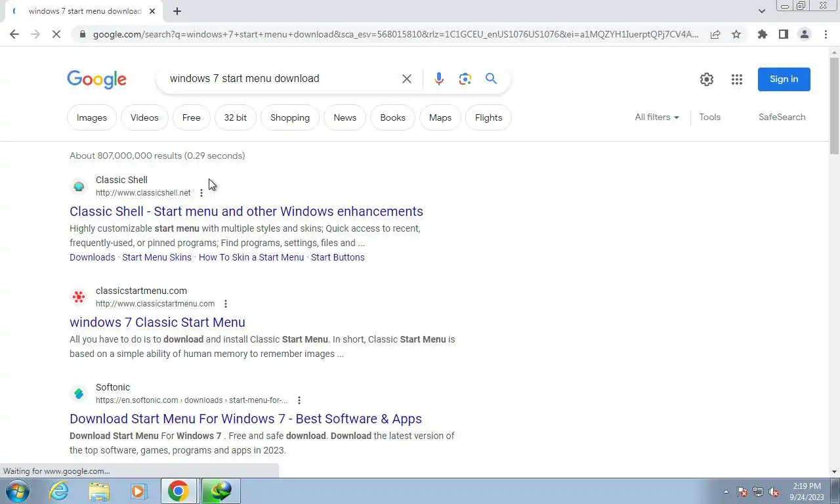Open Windows Explorer folder in taskbar
Image resolution: width=840 pixels, height=504 pixels.
[99, 491]
